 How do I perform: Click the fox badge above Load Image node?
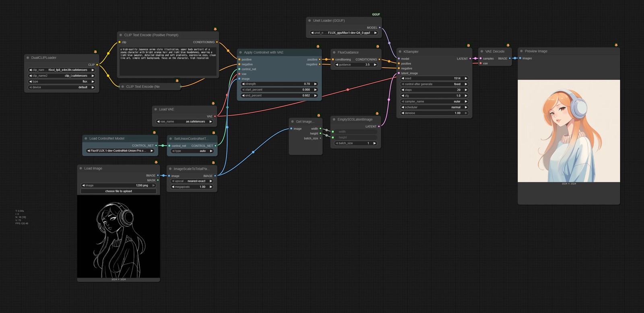[x=156, y=162]
